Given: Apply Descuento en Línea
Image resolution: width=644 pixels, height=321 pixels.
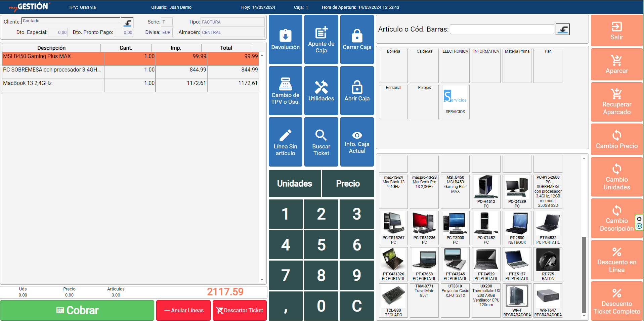Looking at the screenshot, I should (616, 260).
